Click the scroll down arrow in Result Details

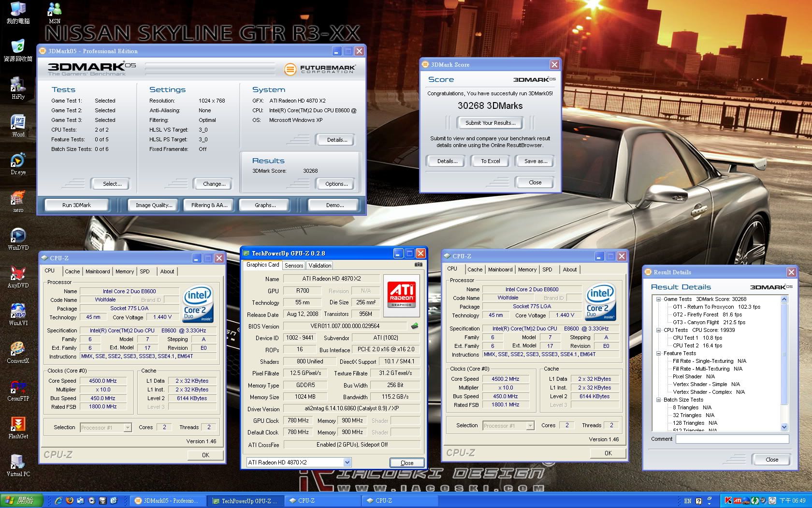784,427
